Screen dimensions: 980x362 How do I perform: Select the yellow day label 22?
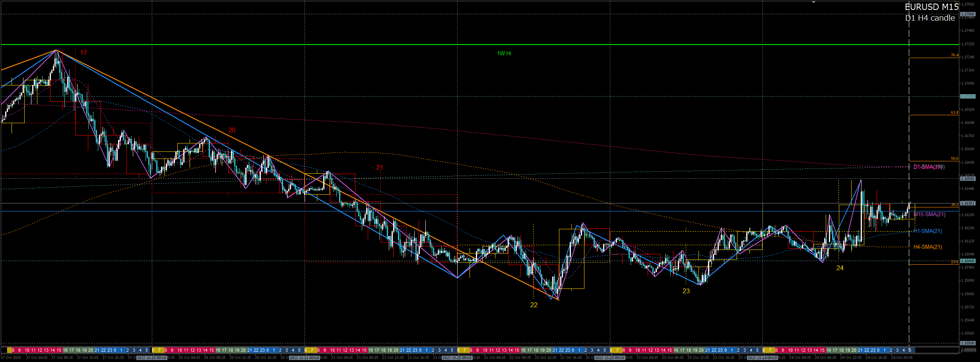(x=534, y=305)
